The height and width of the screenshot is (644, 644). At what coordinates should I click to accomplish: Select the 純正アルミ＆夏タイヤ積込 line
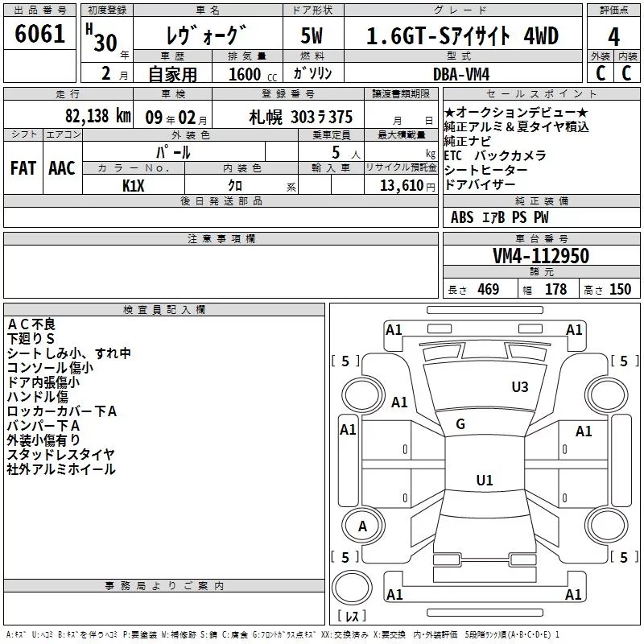point(516,126)
